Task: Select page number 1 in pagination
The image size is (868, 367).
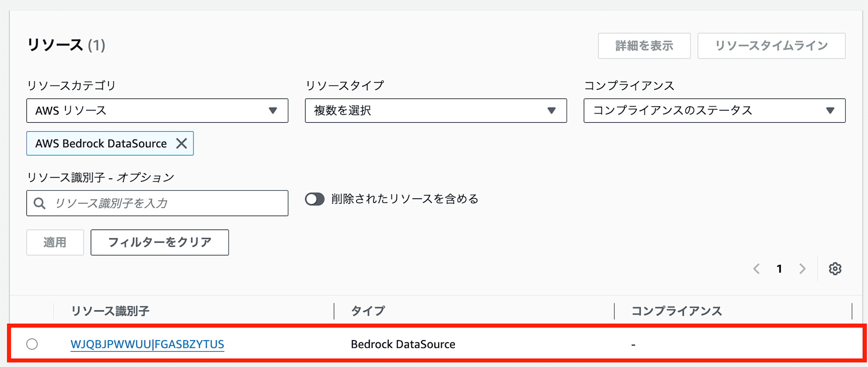Action: click(779, 269)
